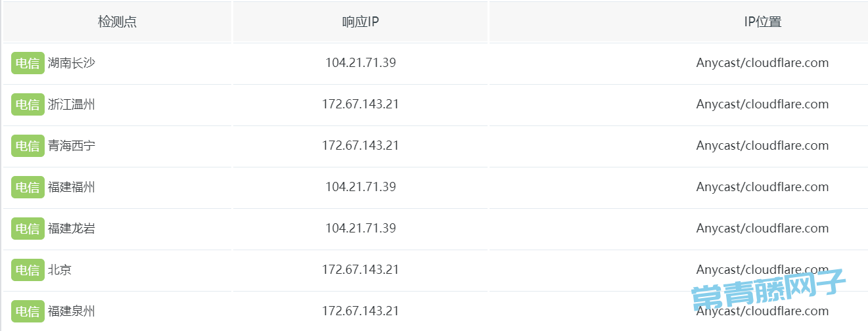Select the 福建泉州 detection point text
This screenshot has width=868, height=331.
click(72, 311)
